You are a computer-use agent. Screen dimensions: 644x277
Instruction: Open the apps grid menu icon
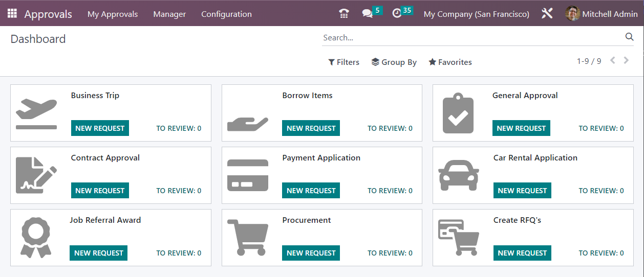[x=12, y=14]
